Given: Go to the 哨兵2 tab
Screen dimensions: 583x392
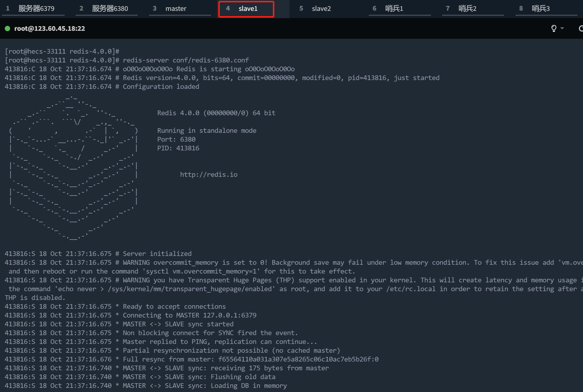Looking at the screenshot, I should 467,9.
